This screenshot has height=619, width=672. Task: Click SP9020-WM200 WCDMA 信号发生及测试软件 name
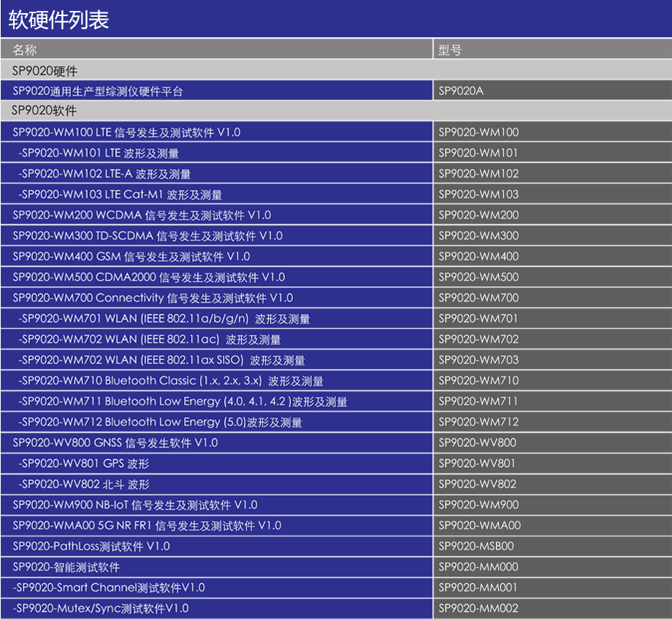coord(142,215)
